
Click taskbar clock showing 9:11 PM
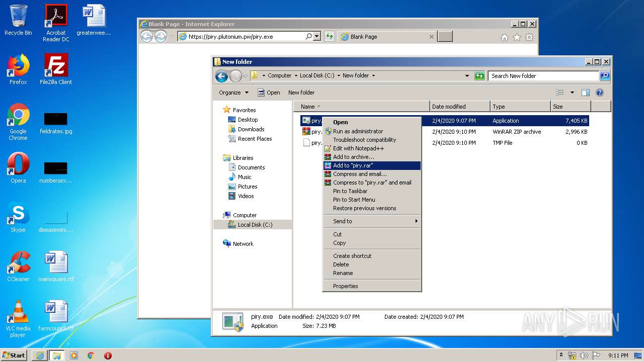coord(618,355)
